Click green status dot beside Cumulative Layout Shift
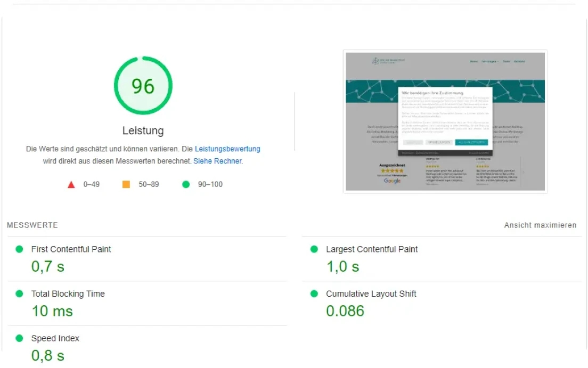 tap(314, 294)
